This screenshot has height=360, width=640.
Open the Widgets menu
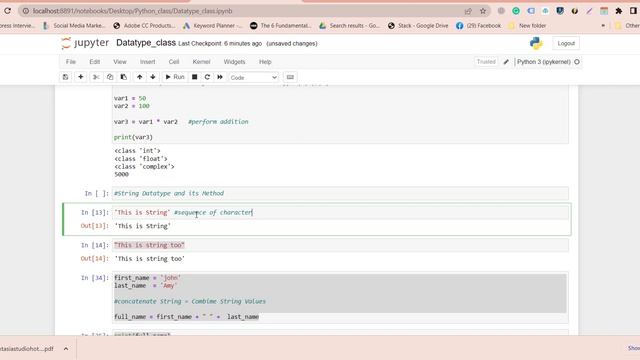[x=234, y=62]
